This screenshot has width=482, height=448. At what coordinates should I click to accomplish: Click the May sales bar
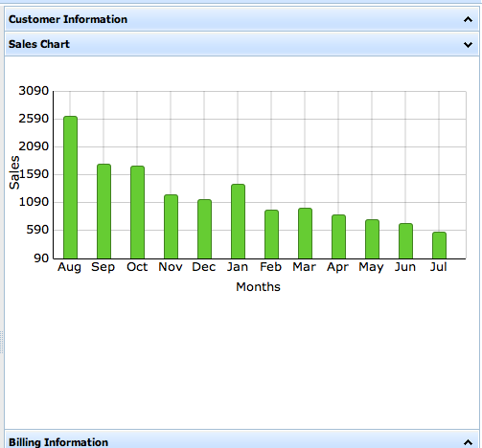coord(372,239)
